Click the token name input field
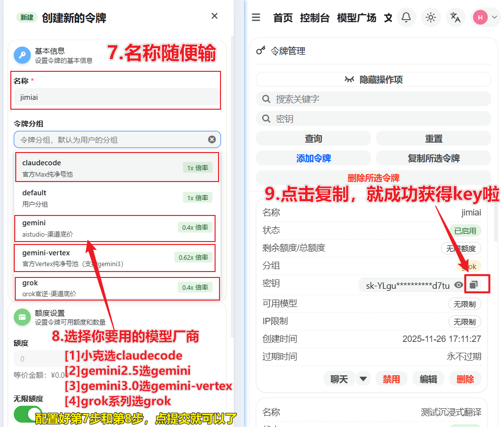This screenshot has height=427, width=504. pyautogui.click(x=116, y=97)
